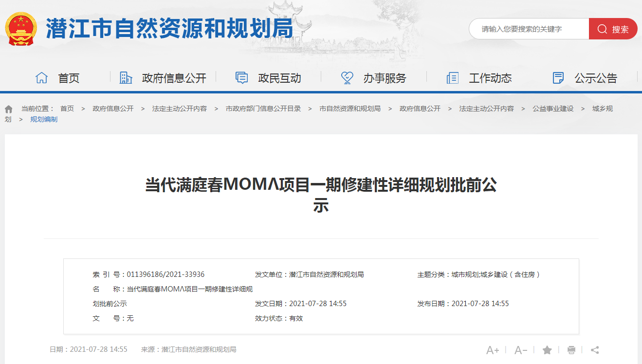
Task: Click the blue 规划编制 breadcrumb link
Action: coord(44,119)
